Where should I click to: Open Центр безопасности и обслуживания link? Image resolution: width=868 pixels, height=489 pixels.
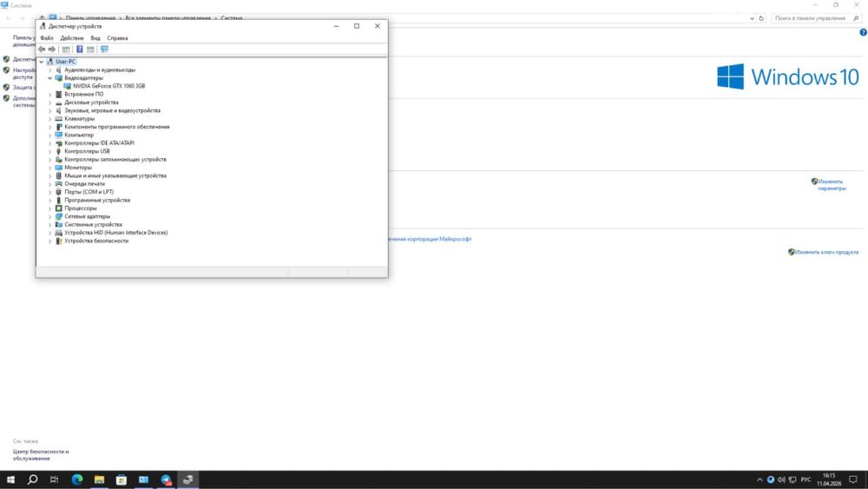tap(41, 454)
